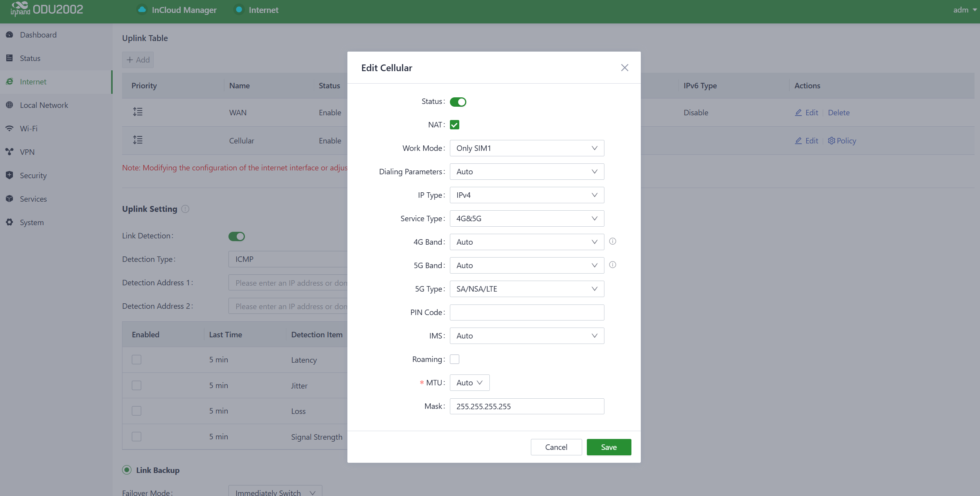980x496 pixels.
Task: Click the Uplink Setting info icon
Action: 185,209
